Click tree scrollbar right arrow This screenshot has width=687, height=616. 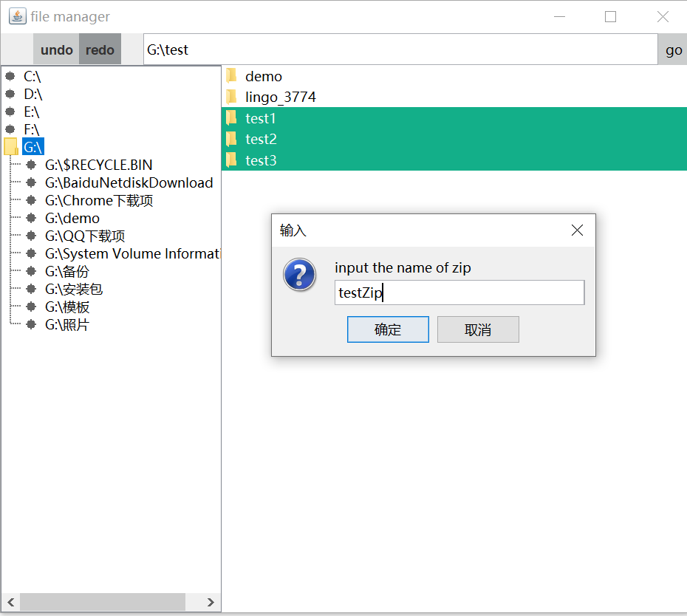(211, 602)
